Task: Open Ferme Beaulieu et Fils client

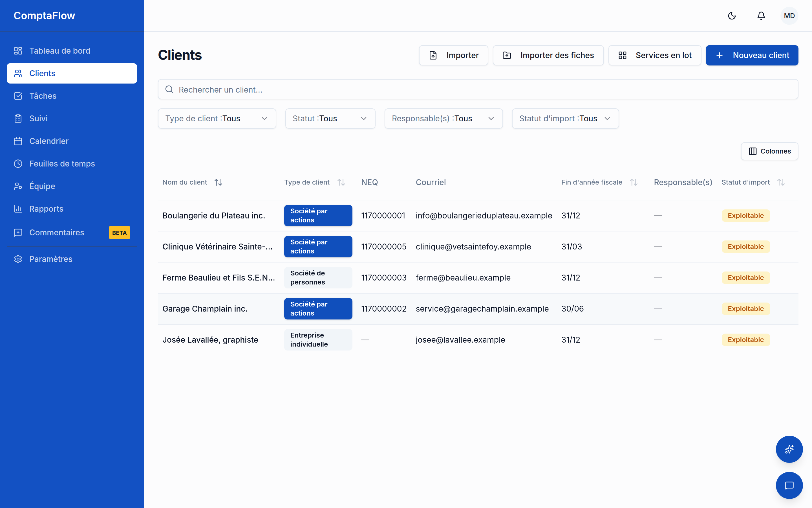Action: pyautogui.click(x=219, y=277)
